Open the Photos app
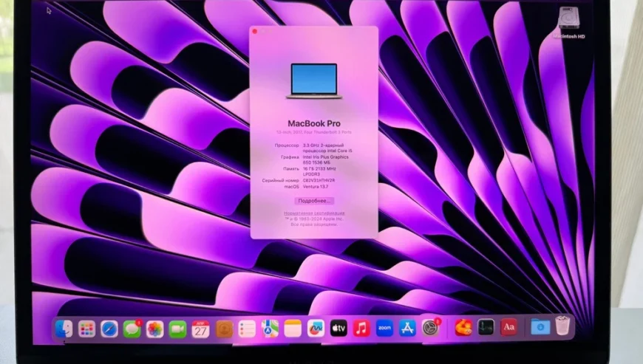 (x=154, y=329)
